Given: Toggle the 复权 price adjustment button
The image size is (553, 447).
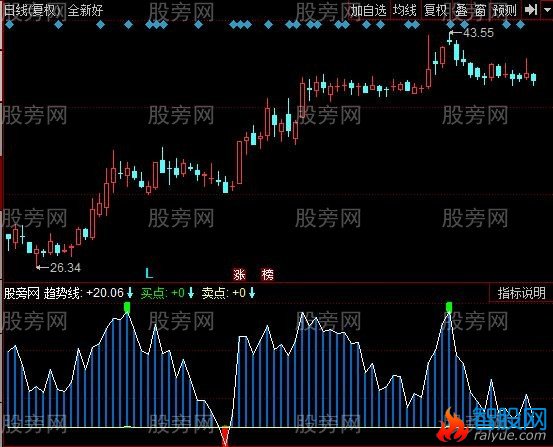Looking at the screenshot, I should pyautogui.click(x=436, y=11).
